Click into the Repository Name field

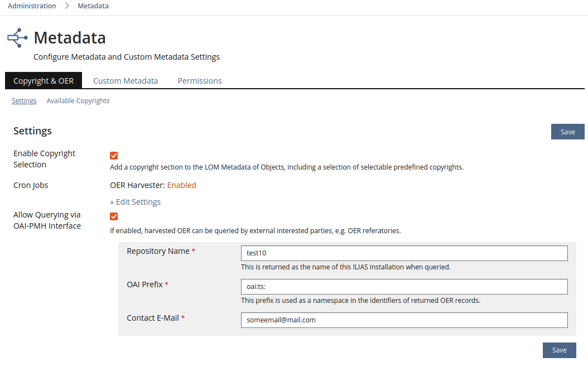(x=404, y=253)
